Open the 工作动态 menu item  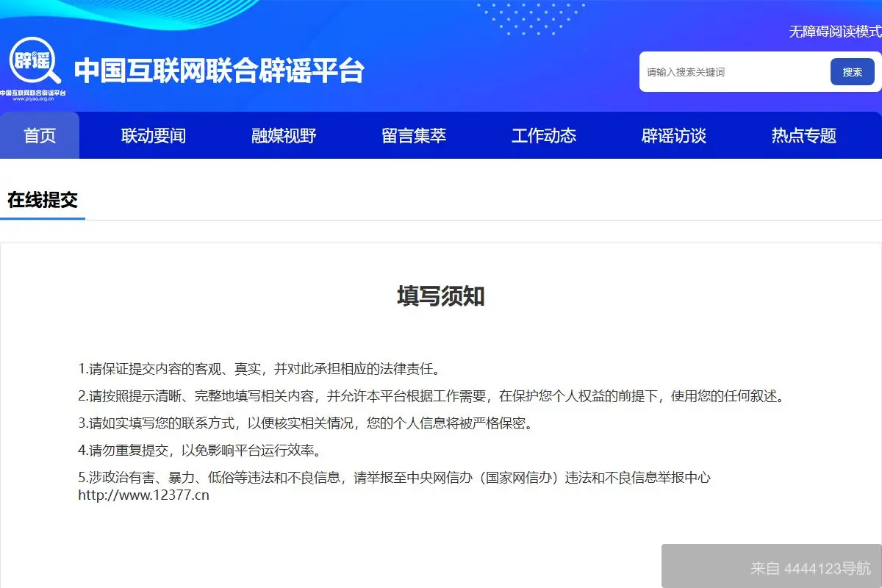click(544, 135)
